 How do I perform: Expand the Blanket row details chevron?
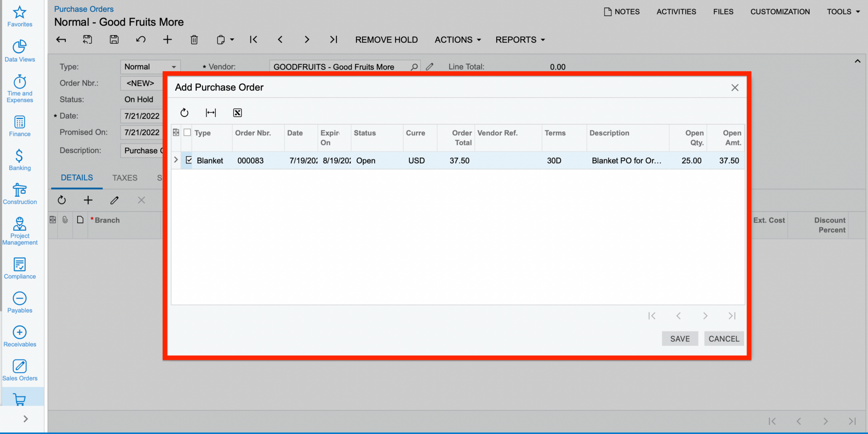pyautogui.click(x=176, y=160)
